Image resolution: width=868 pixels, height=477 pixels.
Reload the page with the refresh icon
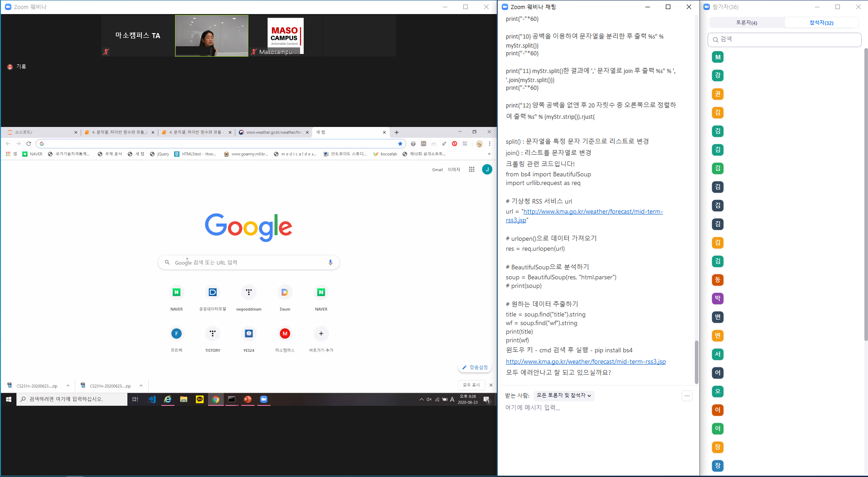coord(29,144)
